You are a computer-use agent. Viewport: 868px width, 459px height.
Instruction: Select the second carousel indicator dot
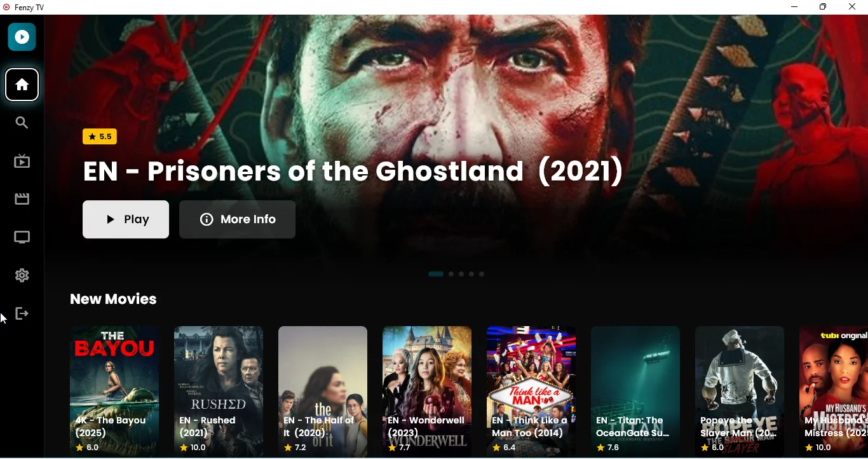[452, 275]
